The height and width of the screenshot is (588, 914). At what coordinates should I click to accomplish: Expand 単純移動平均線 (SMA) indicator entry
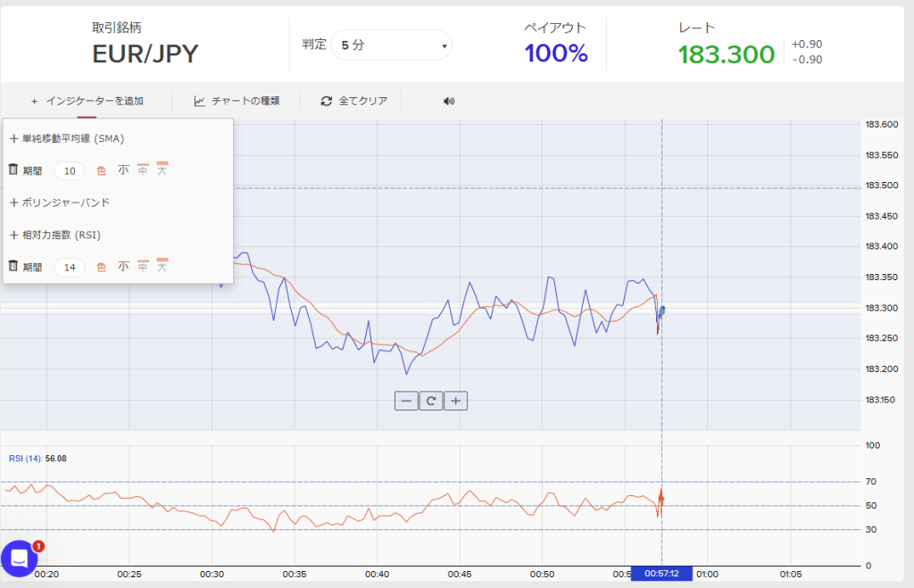click(x=67, y=138)
